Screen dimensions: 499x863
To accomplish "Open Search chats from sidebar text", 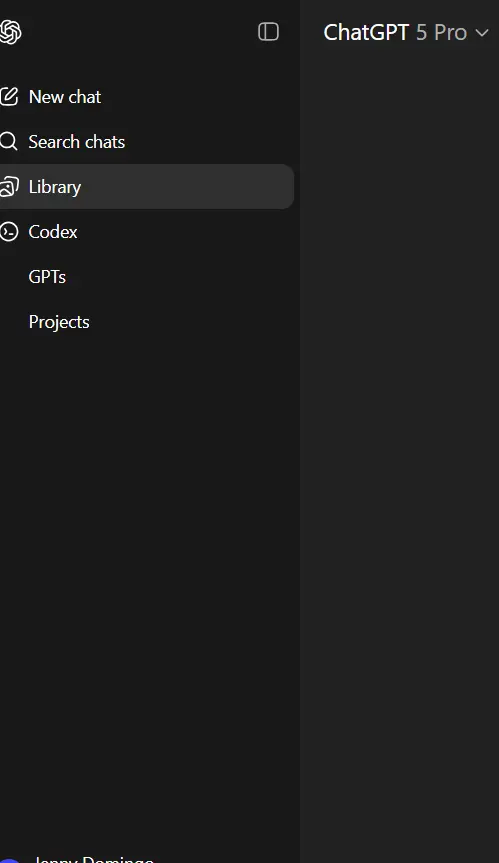I will click(76, 142).
